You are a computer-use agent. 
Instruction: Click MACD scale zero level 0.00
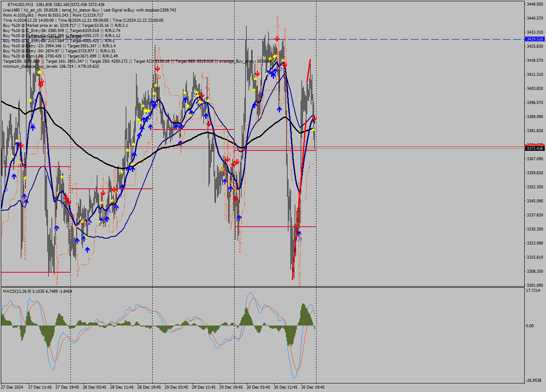[530, 326]
